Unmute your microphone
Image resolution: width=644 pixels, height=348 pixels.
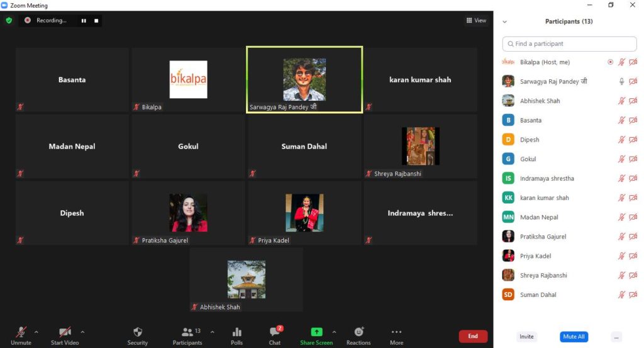click(x=21, y=332)
